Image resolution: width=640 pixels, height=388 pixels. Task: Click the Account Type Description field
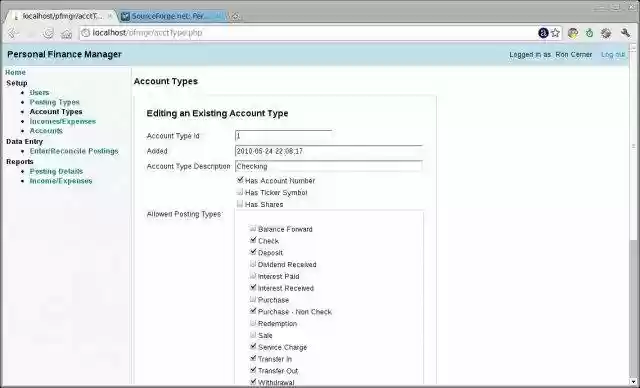point(329,166)
